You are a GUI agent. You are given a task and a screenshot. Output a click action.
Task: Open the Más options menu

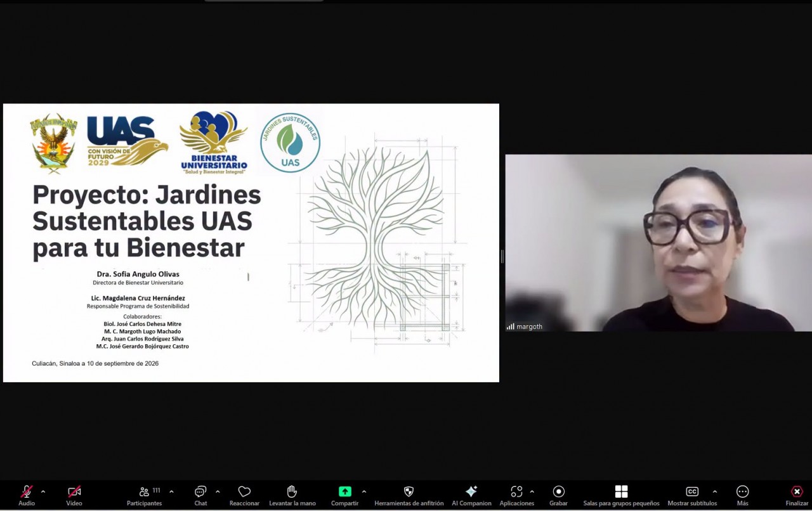coord(742,495)
